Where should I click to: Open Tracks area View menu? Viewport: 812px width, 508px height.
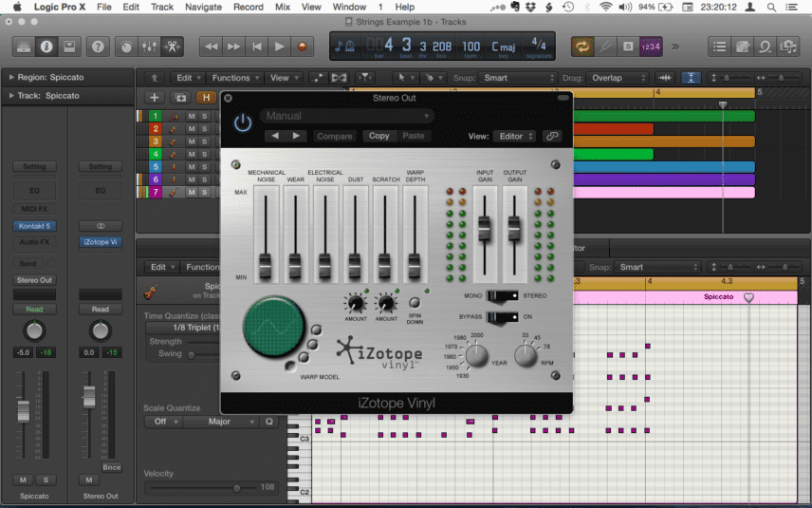(283, 78)
